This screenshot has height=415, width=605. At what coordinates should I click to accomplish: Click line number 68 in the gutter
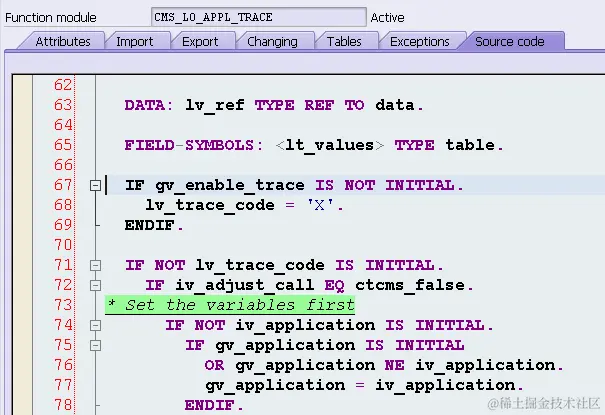pos(63,205)
